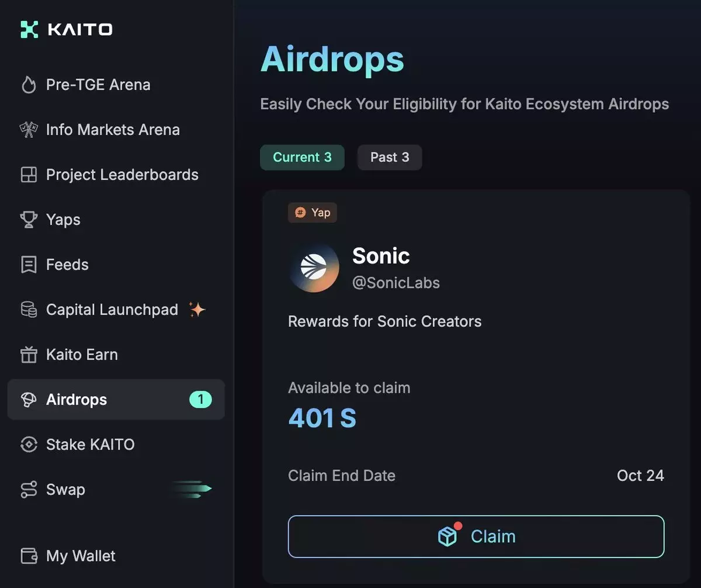Viewport: 701px width, 588px height.
Task: Click the Yap tag badge
Action: click(313, 213)
